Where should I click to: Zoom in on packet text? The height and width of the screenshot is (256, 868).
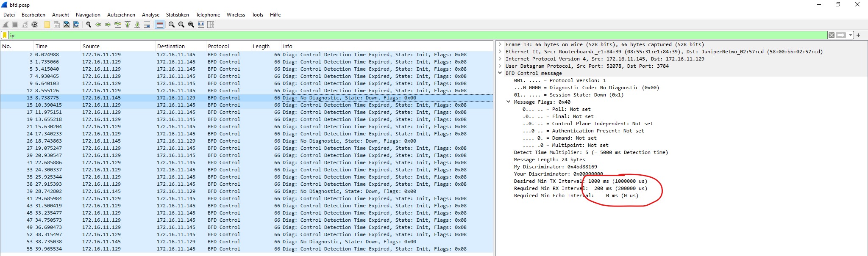(172, 25)
